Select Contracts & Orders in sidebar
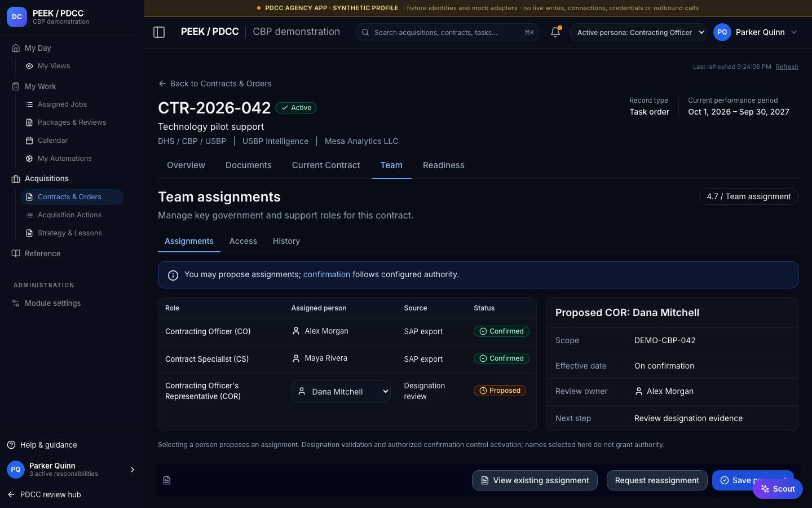The width and height of the screenshot is (812, 508). click(x=72, y=197)
